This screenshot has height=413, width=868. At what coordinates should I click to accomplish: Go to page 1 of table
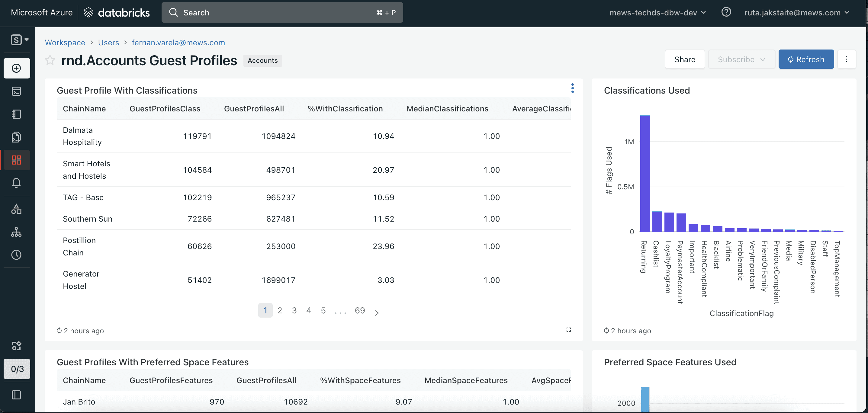coord(265,310)
